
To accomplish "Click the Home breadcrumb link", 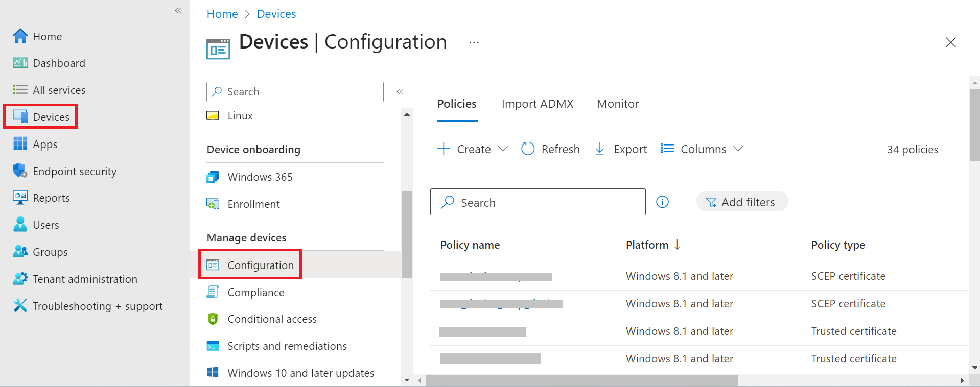I will (222, 14).
